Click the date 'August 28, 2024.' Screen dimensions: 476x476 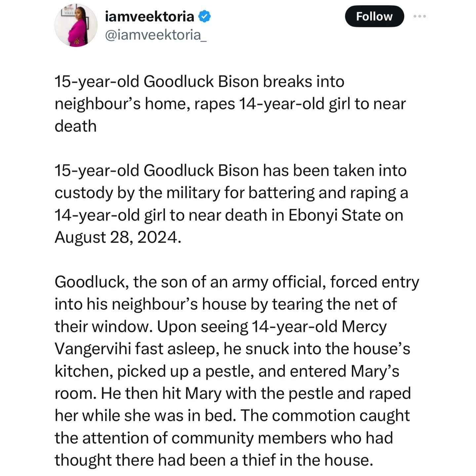click(x=118, y=237)
